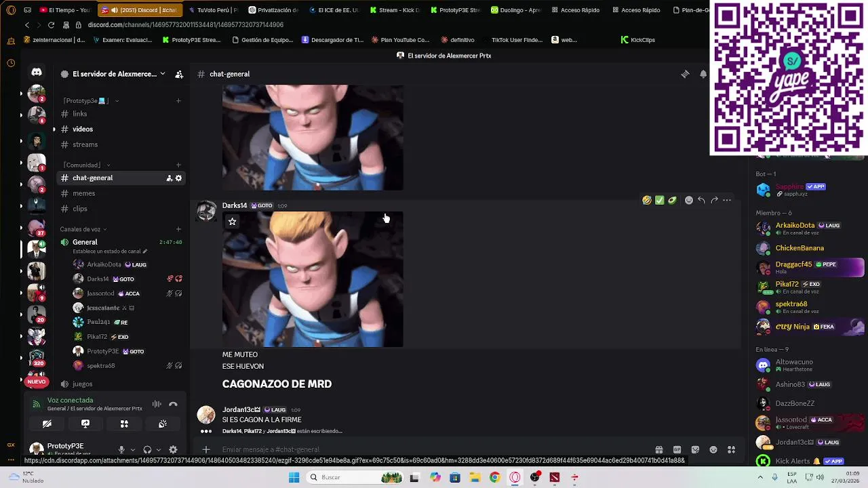868x488 pixels.
Task: Switch to TuVoto Perú browser tab
Action: coord(213,10)
